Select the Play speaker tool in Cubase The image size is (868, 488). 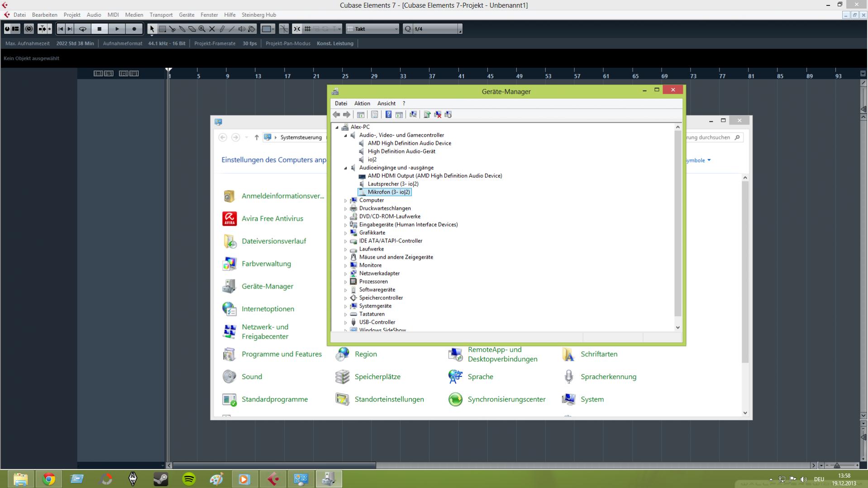242,29
